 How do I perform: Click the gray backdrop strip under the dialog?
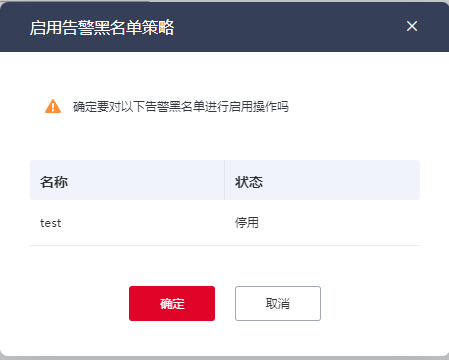(x=225, y=358)
